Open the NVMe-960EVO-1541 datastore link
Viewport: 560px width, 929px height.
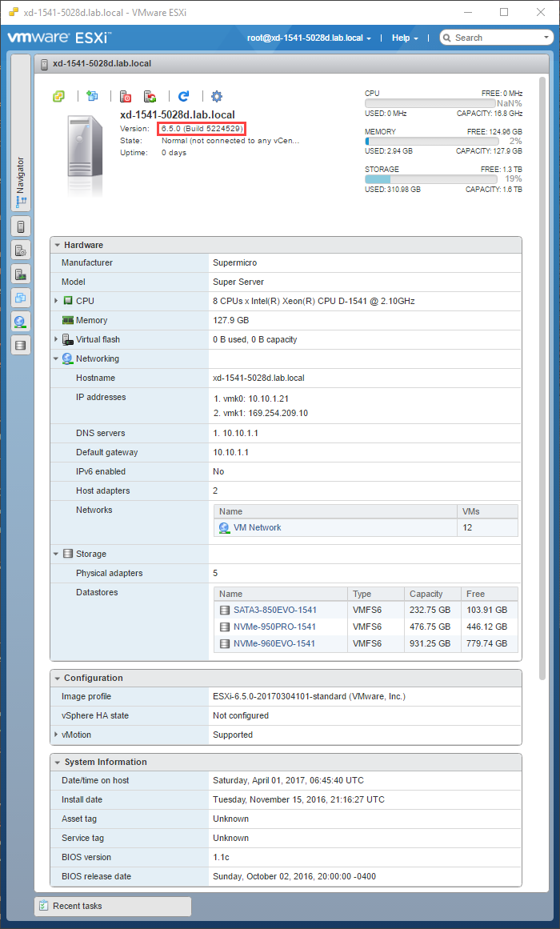pyautogui.click(x=274, y=643)
